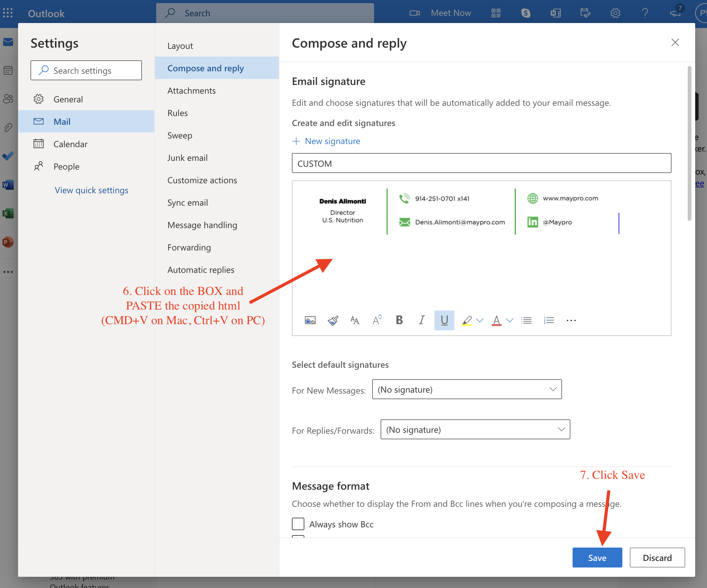The width and height of the screenshot is (707, 588).
Task: Insert a bulleted list in signature
Action: click(x=527, y=320)
